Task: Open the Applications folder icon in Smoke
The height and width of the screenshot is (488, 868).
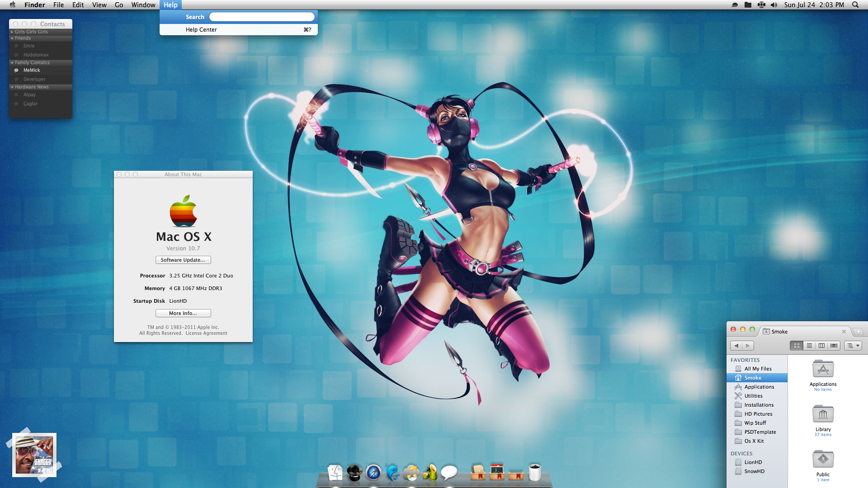Action: (823, 370)
